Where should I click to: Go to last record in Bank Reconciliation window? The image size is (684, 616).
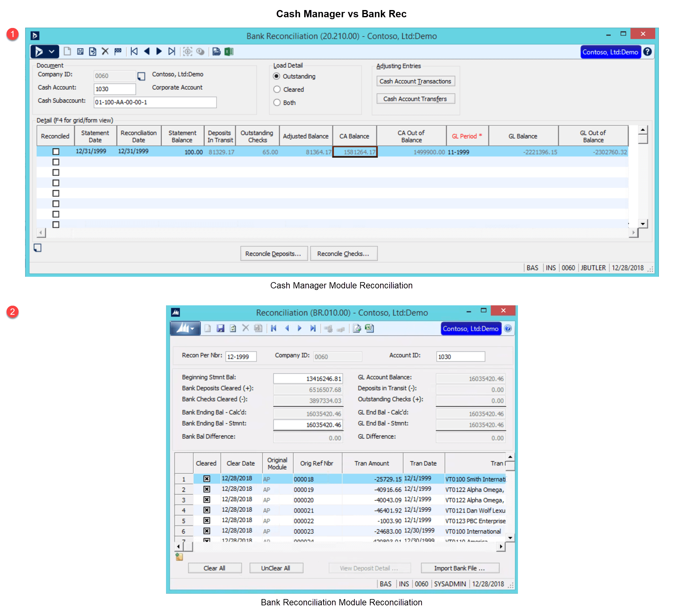tap(172, 51)
